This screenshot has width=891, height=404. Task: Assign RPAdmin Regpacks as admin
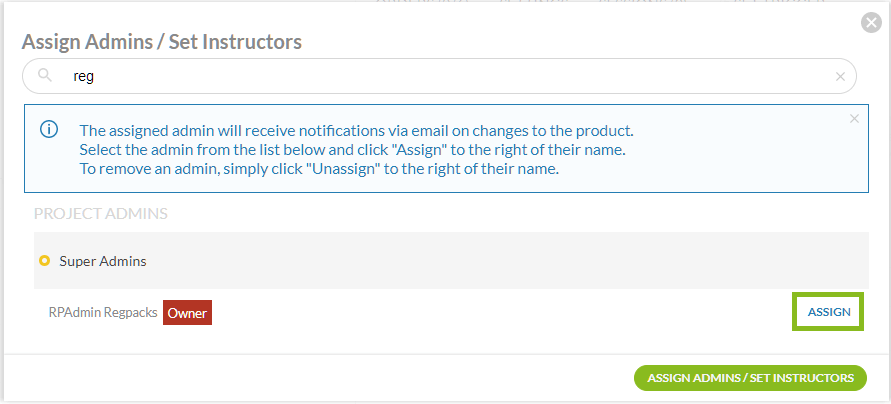pos(829,312)
